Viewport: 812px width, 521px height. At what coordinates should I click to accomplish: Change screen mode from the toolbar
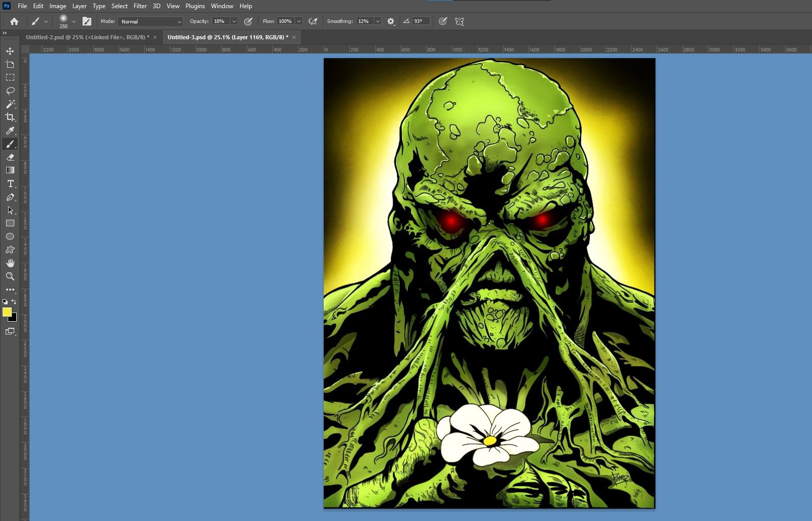(10, 331)
